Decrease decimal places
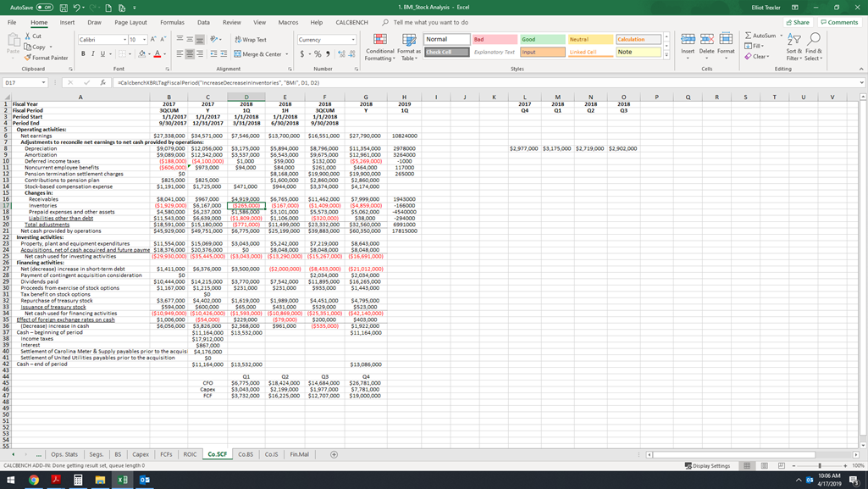 [x=352, y=54]
